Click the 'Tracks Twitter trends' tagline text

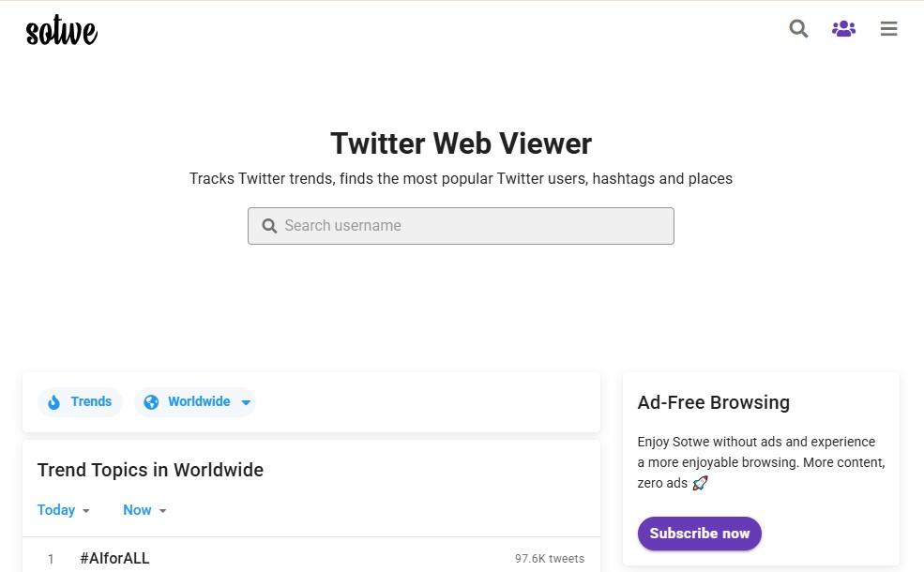point(461,178)
